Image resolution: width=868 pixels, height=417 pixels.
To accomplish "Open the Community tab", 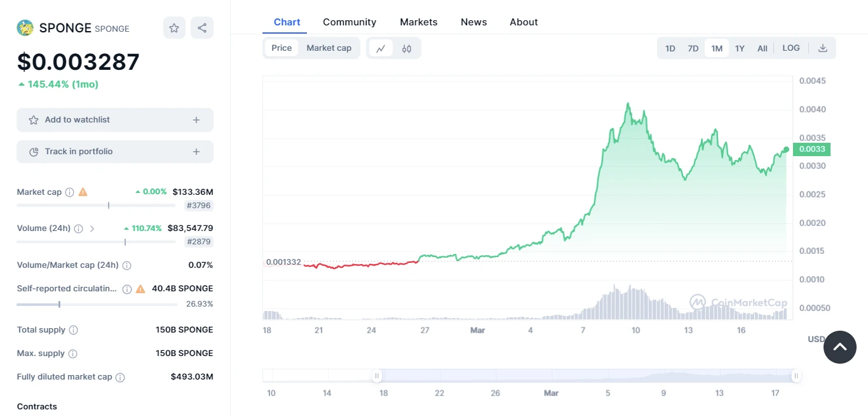I will [x=349, y=22].
